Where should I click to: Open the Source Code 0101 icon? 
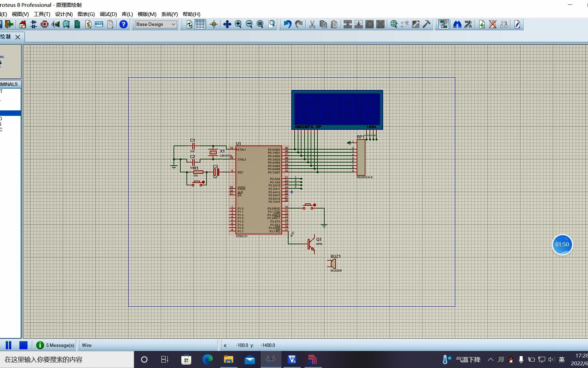99,24
